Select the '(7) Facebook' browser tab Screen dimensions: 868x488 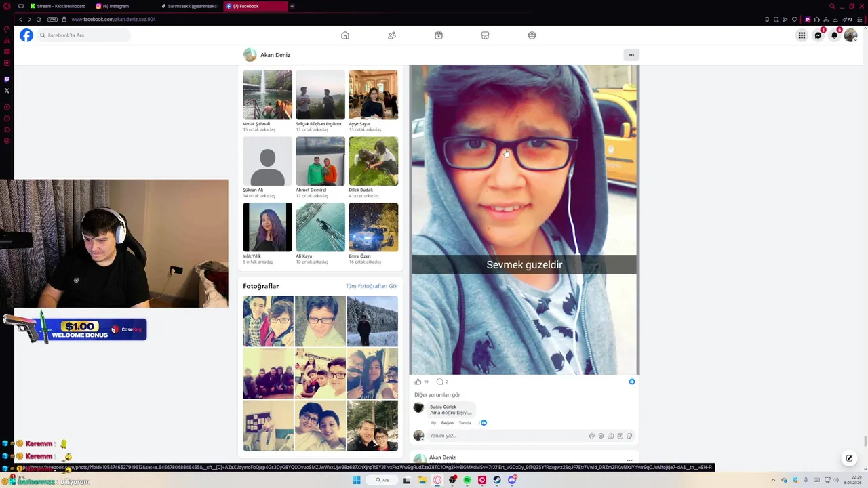click(256, 6)
